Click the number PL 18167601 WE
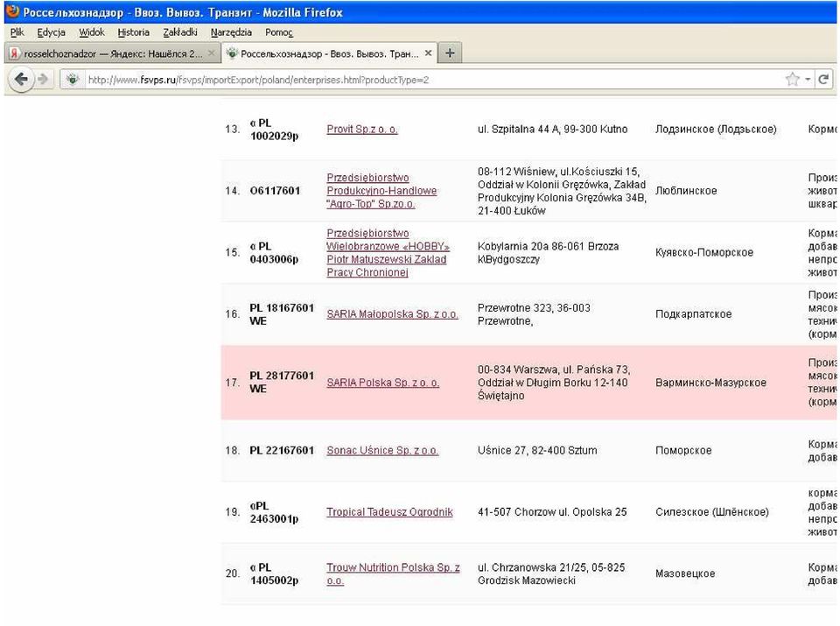 [282, 314]
